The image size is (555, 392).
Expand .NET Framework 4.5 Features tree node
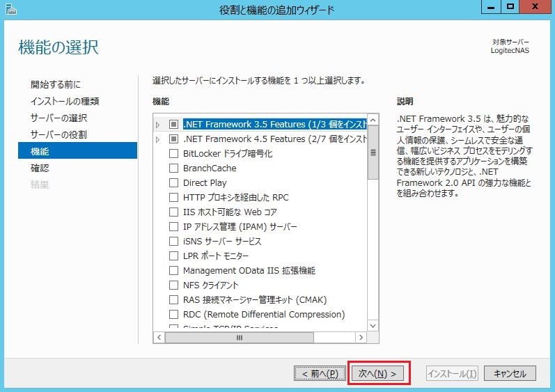158,139
